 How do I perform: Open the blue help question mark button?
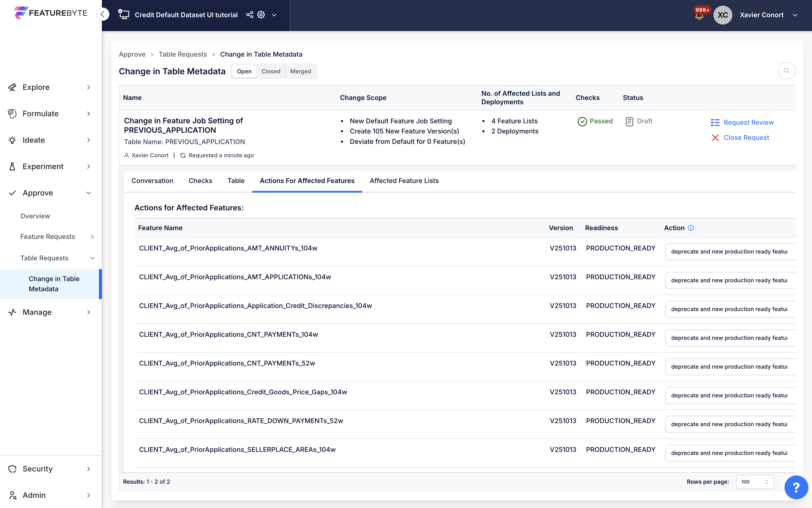click(796, 487)
